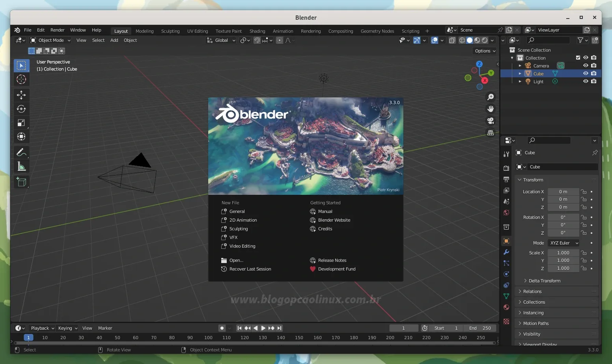Click the Location X value field
The width and height of the screenshot is (612, 364).
pyautogui.click(x=563, y=192)
